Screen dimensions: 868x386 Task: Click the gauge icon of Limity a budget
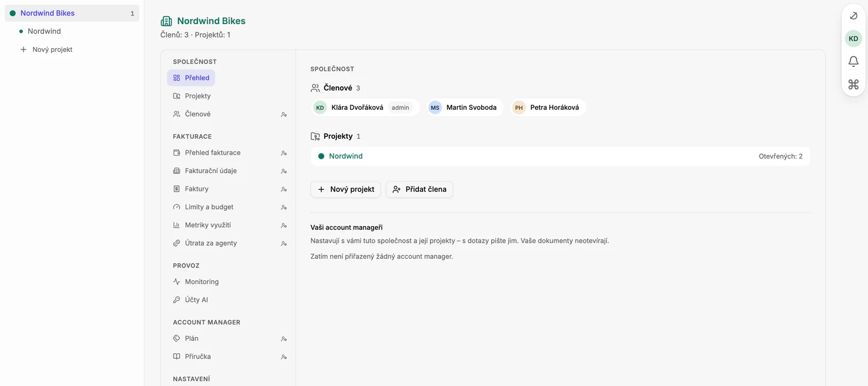tap(177, 207)
